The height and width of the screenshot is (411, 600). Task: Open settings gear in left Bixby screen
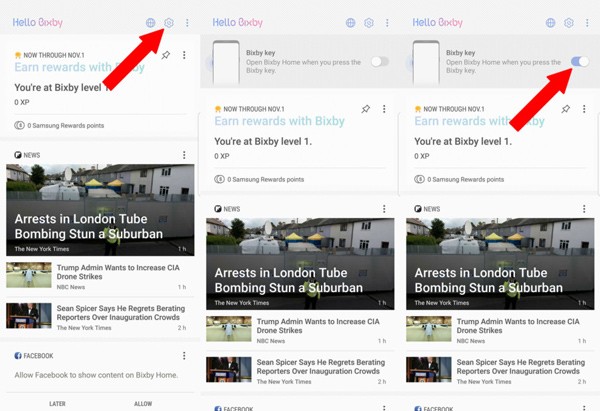click(x=169, y=22)
